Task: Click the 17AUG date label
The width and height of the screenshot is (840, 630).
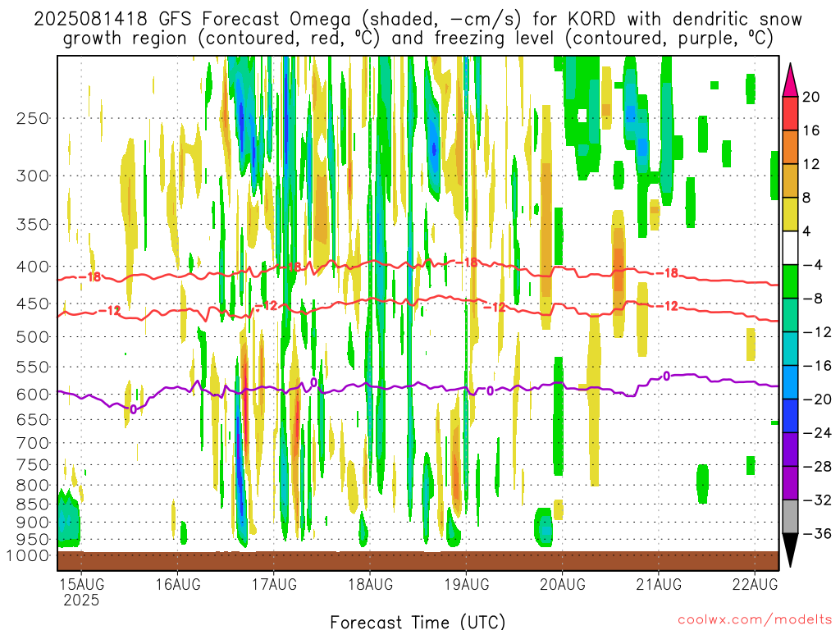Action: 274,584
